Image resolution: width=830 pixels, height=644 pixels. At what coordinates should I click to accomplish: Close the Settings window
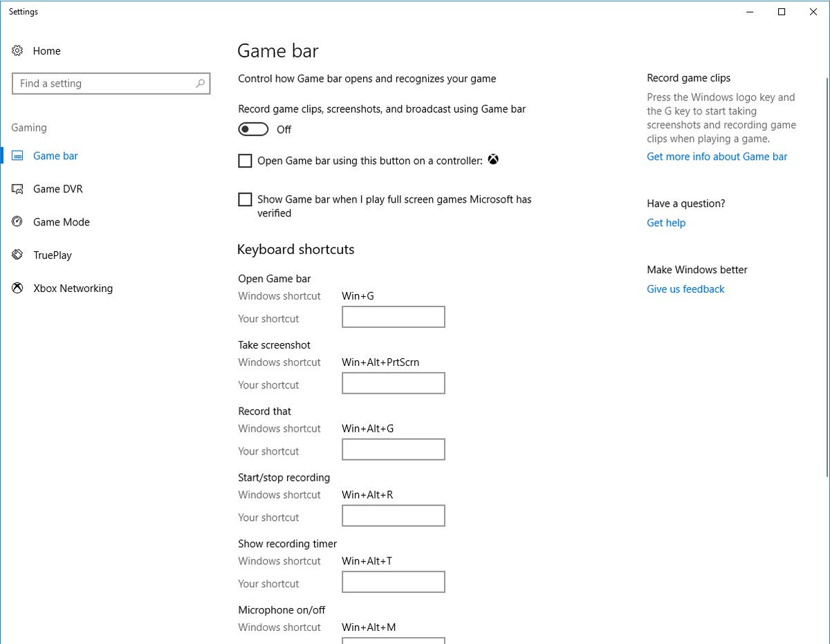(813, 12)
